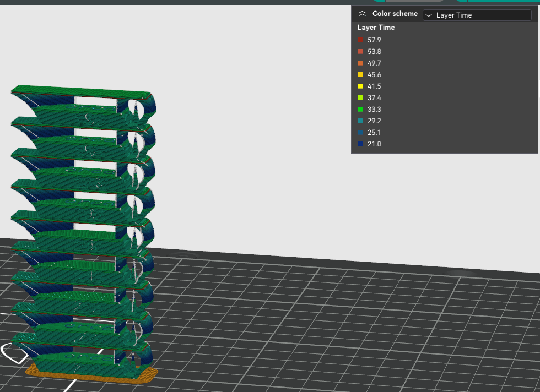Select the 33.3 green swatch
This screenshot has width=540, height=392.
[360, 110]
